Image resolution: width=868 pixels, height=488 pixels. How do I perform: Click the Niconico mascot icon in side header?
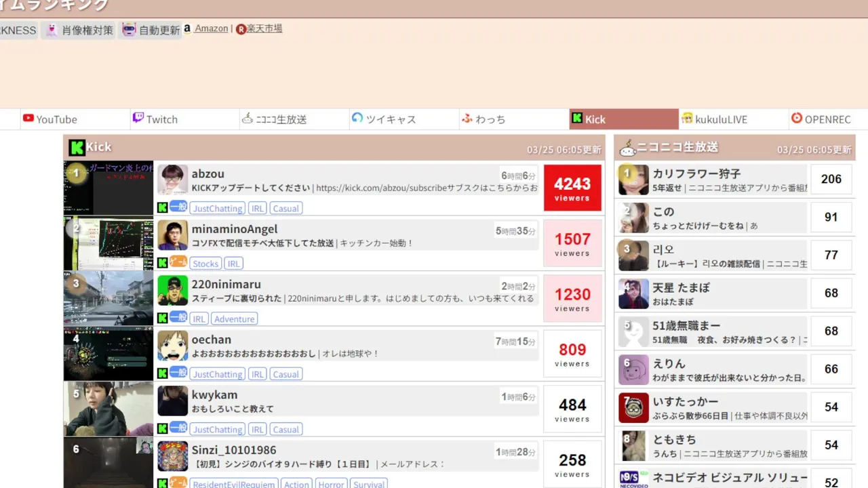(x=627, y=148)
